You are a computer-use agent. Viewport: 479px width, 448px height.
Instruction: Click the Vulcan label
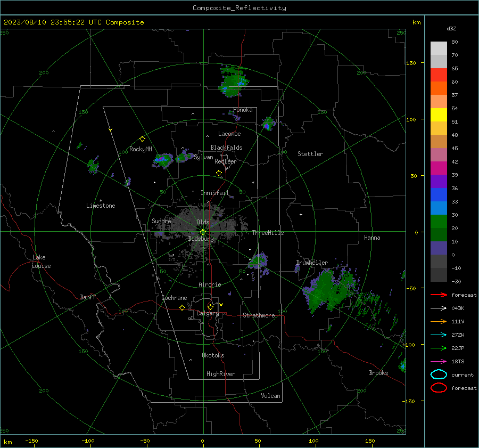tap(270, 396)
